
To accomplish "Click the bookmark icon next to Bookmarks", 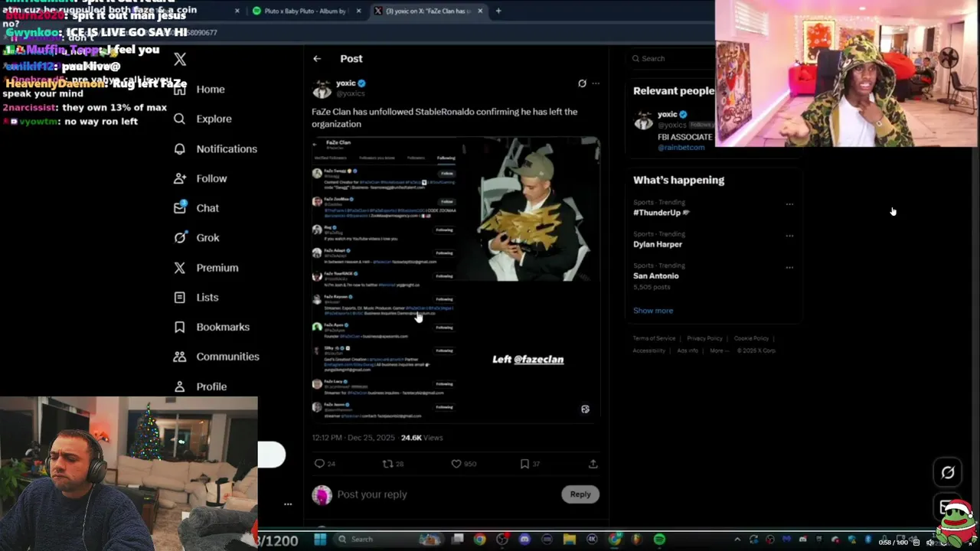I will (179, 327).
